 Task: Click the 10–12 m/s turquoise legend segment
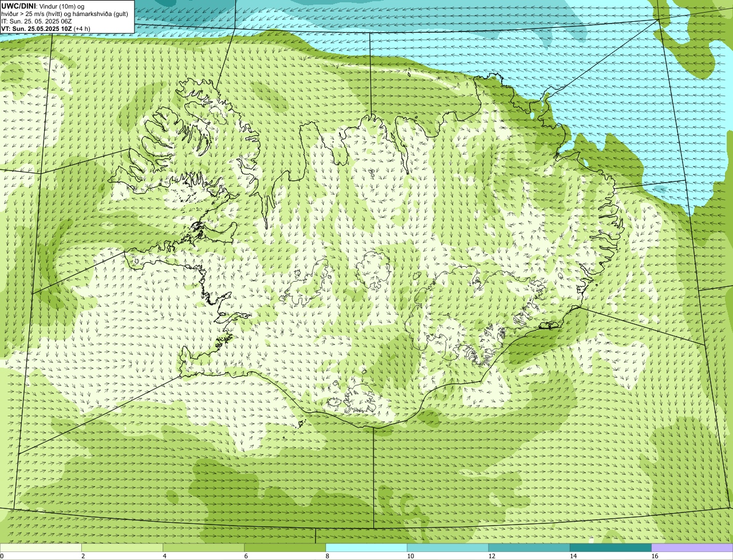[x=448, y=548]
